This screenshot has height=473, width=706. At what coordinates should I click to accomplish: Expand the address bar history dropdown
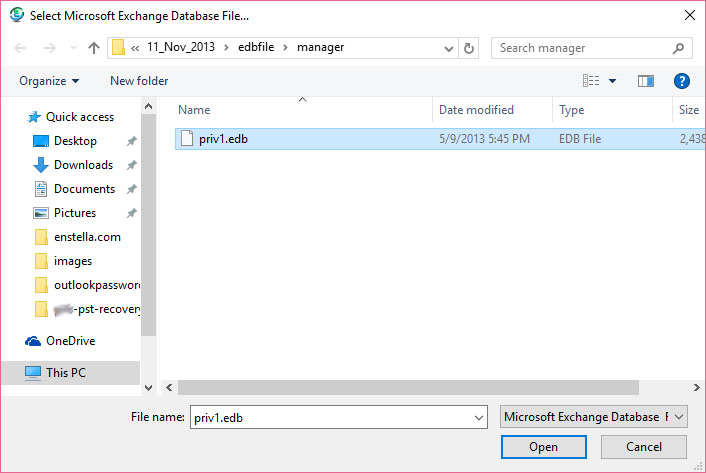click(x=448, y=48)
